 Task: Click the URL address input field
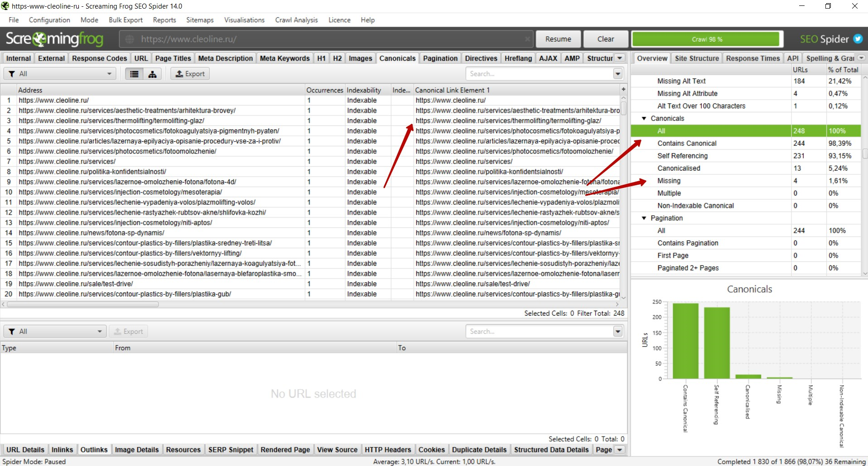click(x=326, y=39)
